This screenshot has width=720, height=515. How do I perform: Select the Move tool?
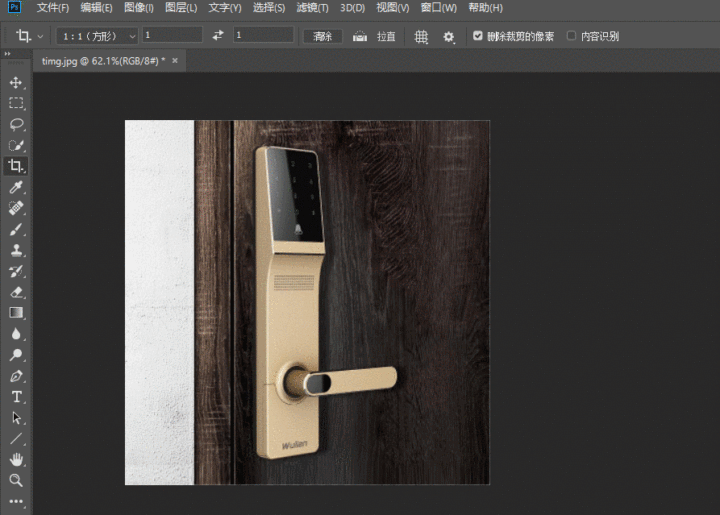(16, 82)
